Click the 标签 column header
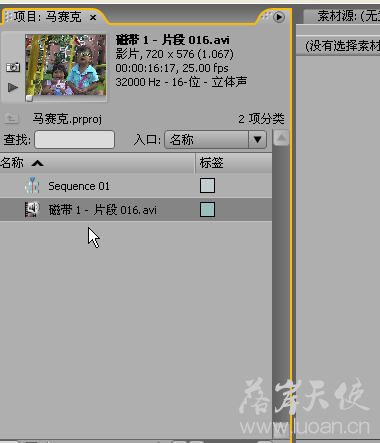 point(234,163)
